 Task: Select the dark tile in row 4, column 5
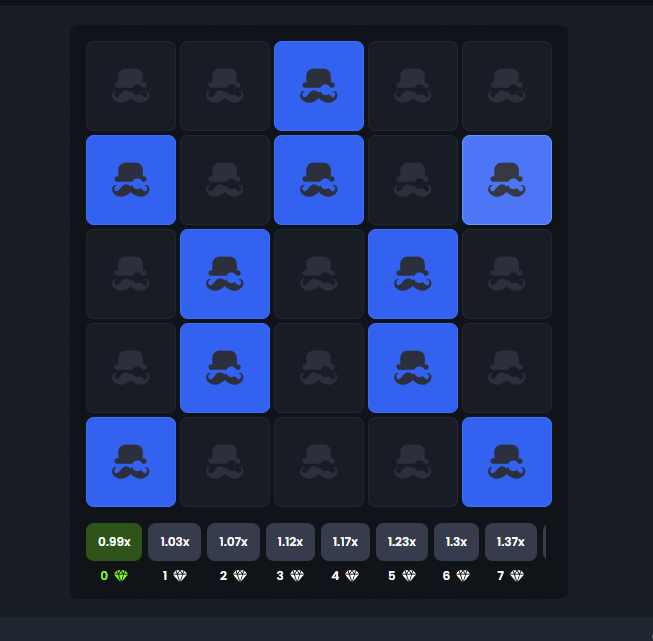(507, 368)
